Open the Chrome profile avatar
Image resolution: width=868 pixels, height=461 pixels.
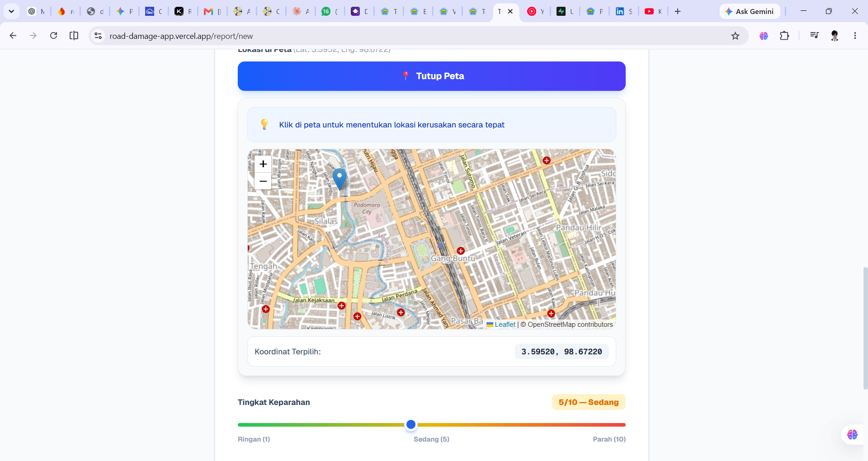coord(835,36)
